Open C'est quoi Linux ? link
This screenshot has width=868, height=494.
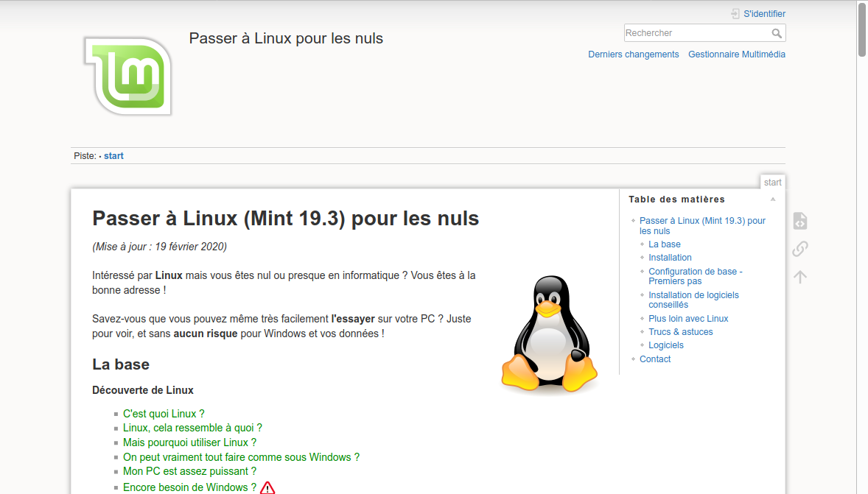(x=164, y=414)
